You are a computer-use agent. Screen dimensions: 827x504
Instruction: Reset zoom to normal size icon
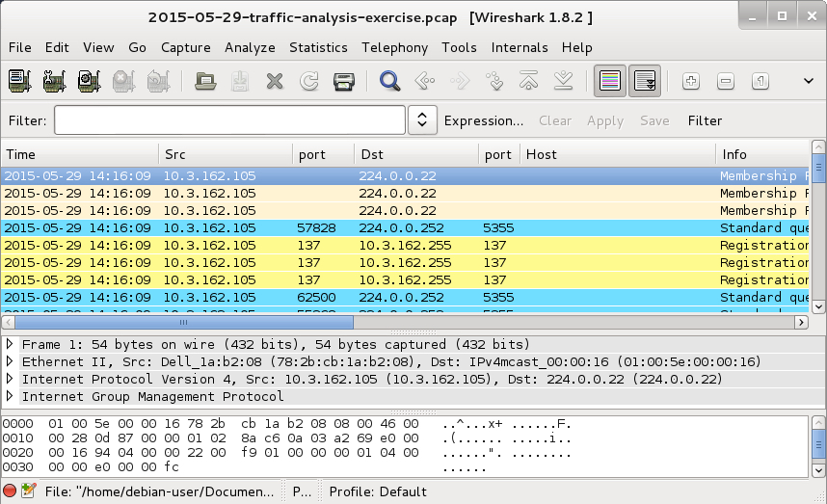coord(760,81)
